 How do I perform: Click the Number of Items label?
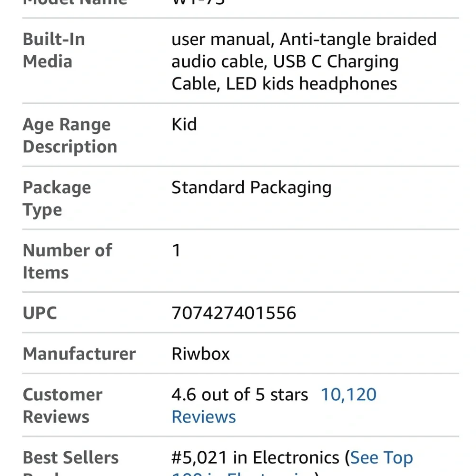[x=68, y=261]
